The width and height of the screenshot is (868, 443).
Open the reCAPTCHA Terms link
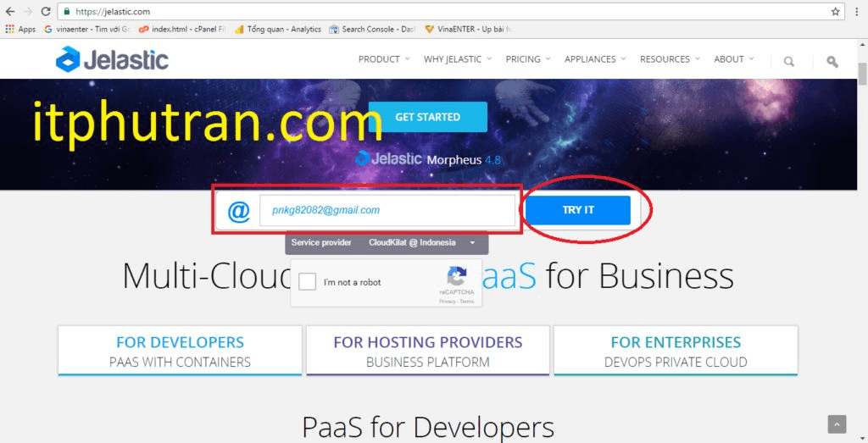(467, 302)
